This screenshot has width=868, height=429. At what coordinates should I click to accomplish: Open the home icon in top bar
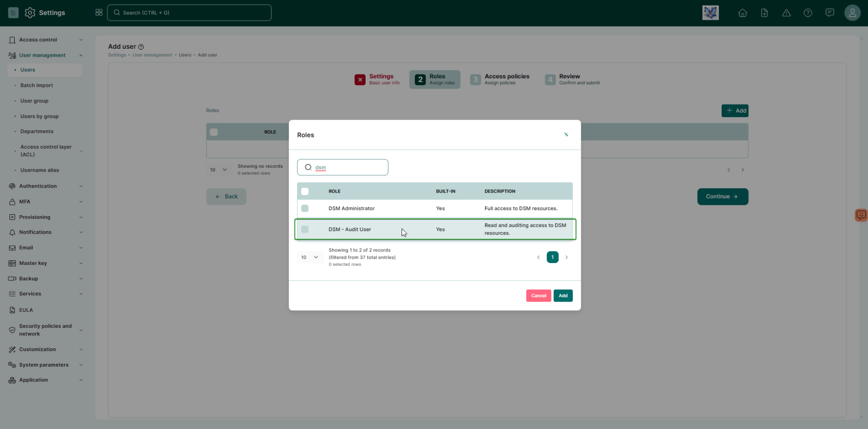742,13
